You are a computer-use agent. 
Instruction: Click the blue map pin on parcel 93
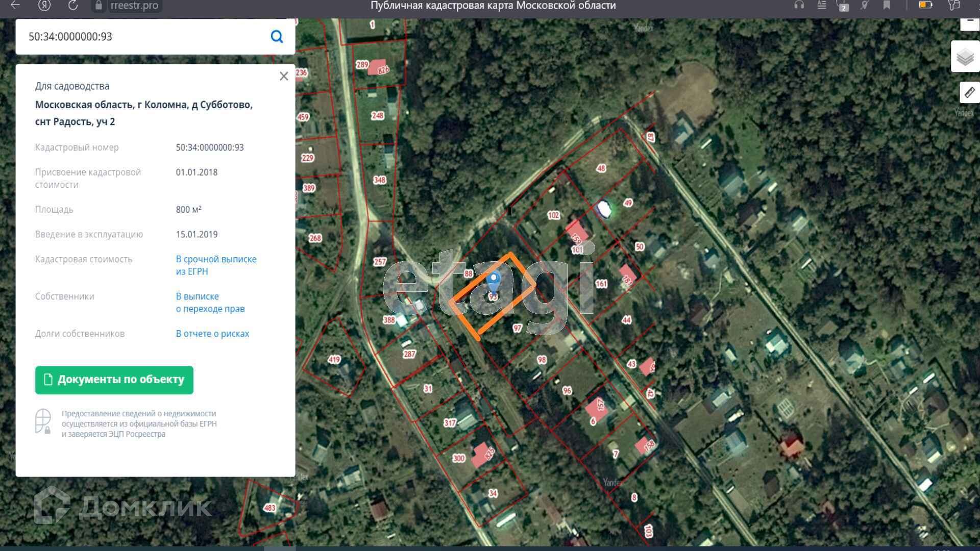point(493,280)
